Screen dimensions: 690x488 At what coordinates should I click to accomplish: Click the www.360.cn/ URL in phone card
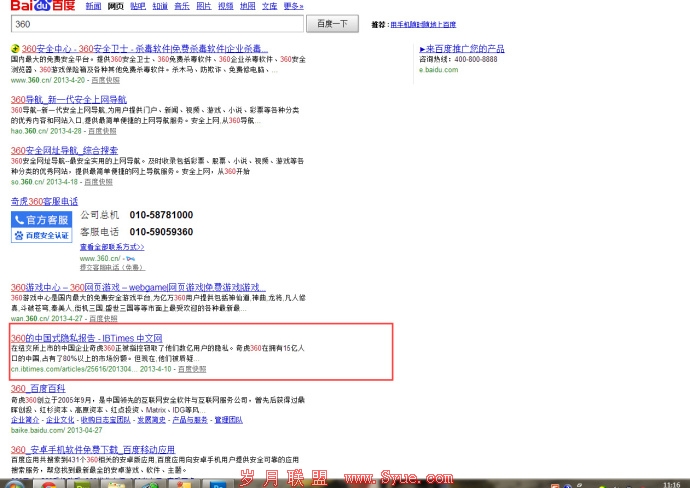(100, 258)
